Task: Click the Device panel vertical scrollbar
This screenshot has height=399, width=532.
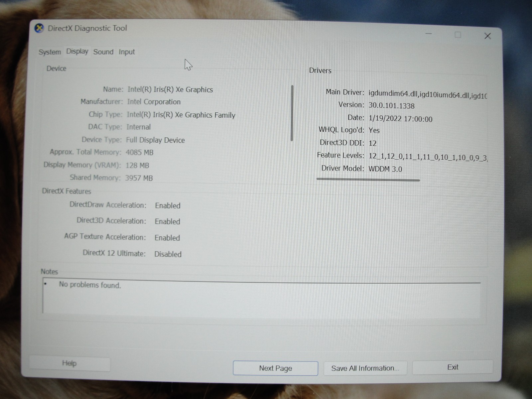Action: coord(292,113)
